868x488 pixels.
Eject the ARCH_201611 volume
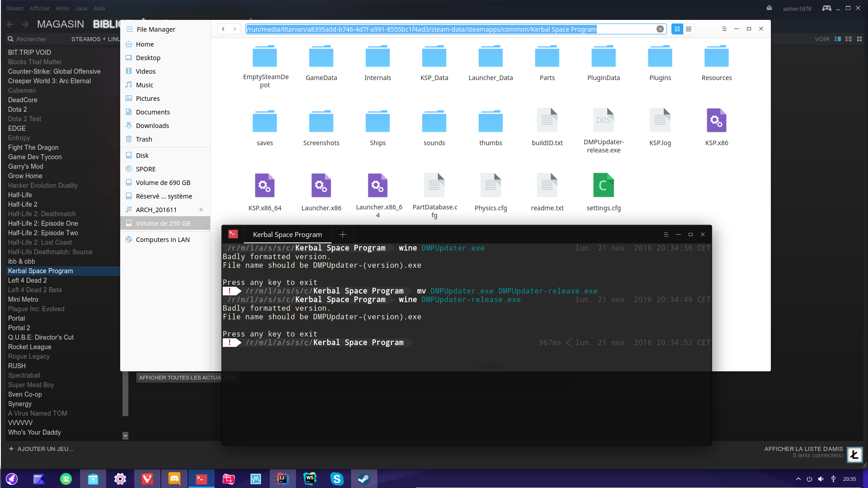click(x=201, y=210)
